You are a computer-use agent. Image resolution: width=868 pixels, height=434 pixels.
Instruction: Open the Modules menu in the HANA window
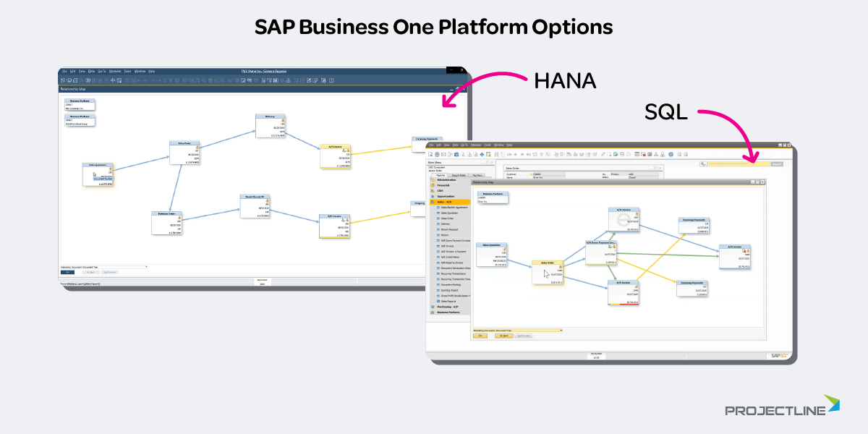[x=116, y=71]
